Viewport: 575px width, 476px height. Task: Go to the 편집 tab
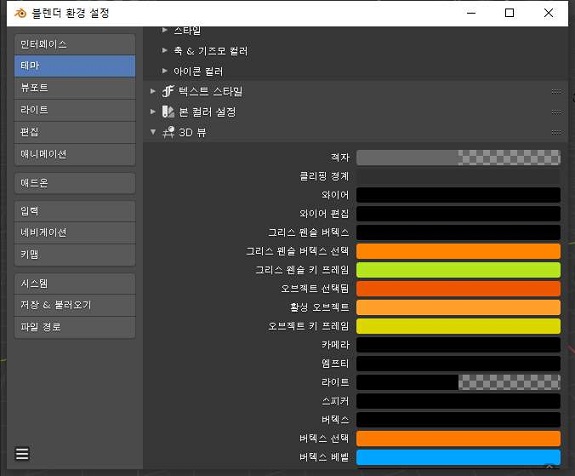tap(75, 132)
